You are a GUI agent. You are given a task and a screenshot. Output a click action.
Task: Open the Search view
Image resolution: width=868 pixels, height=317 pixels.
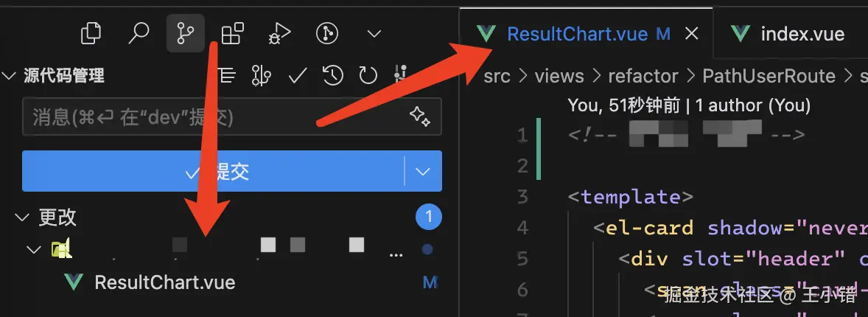coord(139,33)
